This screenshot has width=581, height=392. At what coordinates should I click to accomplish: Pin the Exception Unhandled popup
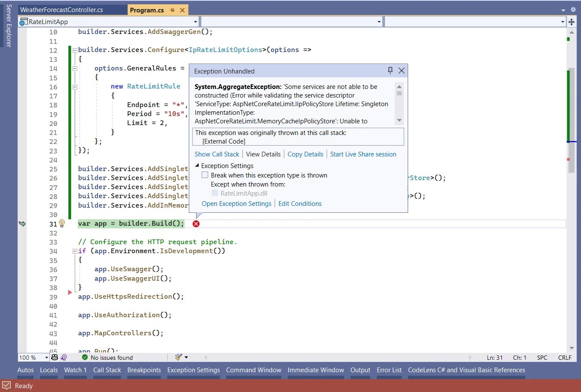[390, 70]
